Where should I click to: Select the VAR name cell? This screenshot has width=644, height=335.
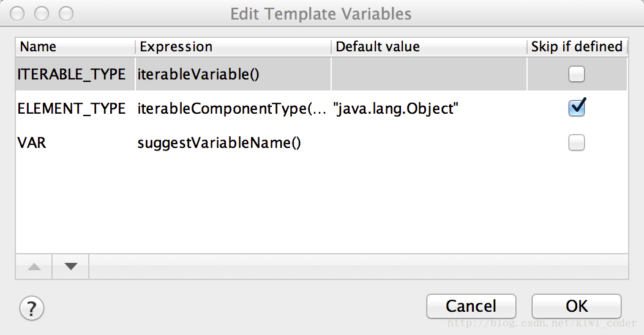tap(75, 142)
